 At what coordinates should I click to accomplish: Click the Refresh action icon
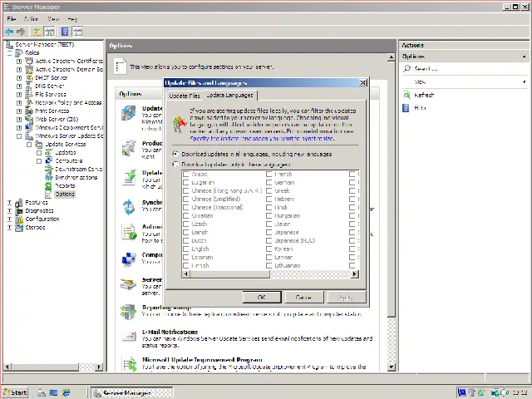click(406, 95)
